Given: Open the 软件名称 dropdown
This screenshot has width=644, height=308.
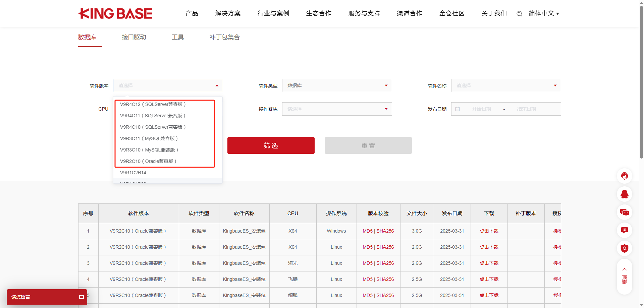Looking at the screenshot, I should click(505, 85).
